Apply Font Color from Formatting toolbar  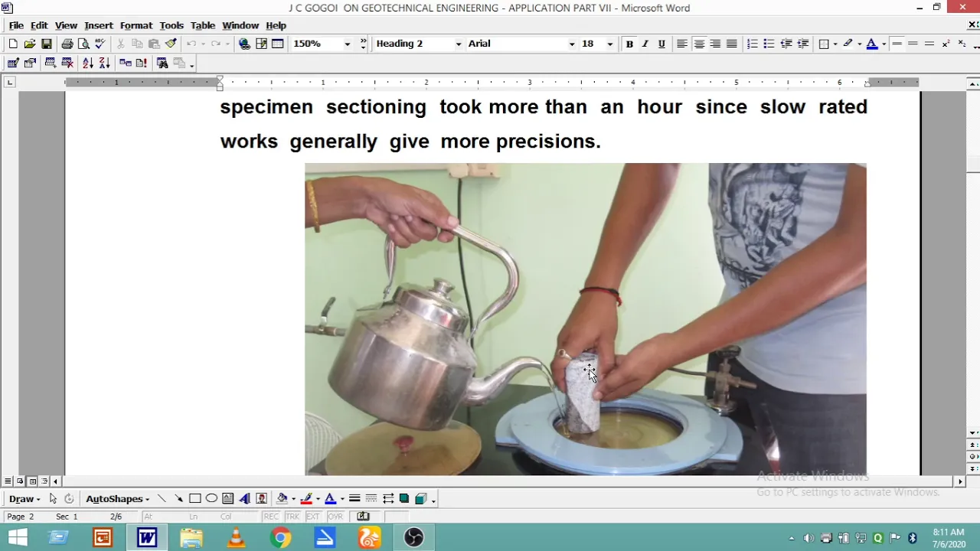872,44
